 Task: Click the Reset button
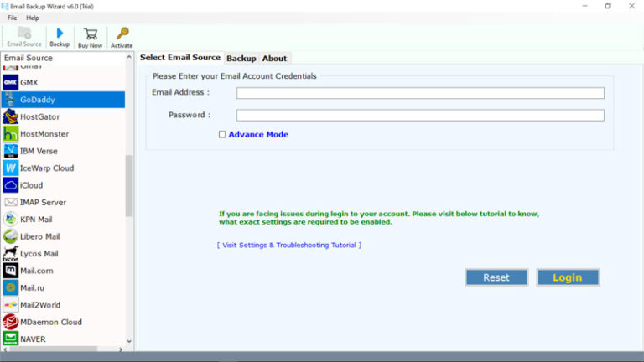tap(496, 277)
